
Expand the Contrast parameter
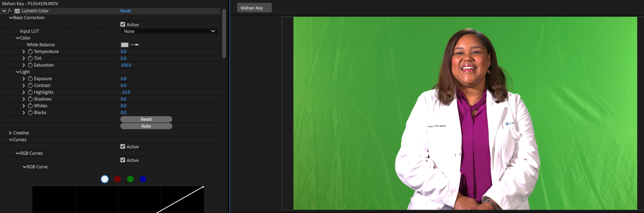point(24,85)
